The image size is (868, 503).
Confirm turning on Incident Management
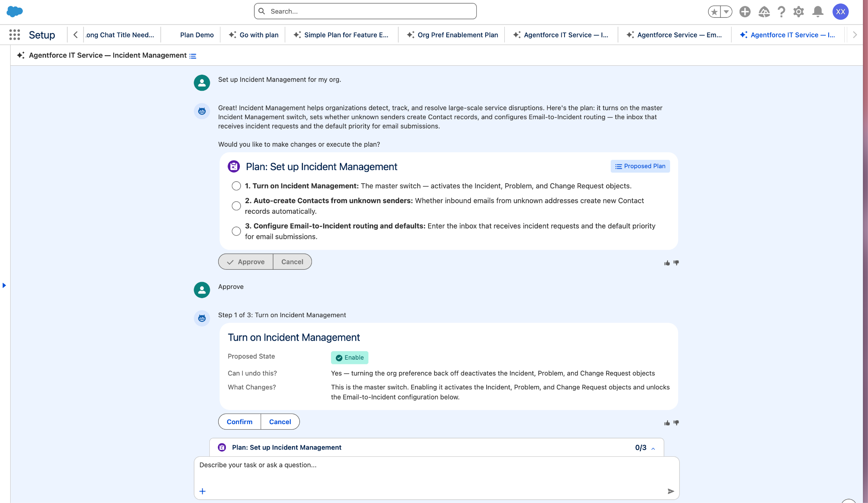point(239,422)
